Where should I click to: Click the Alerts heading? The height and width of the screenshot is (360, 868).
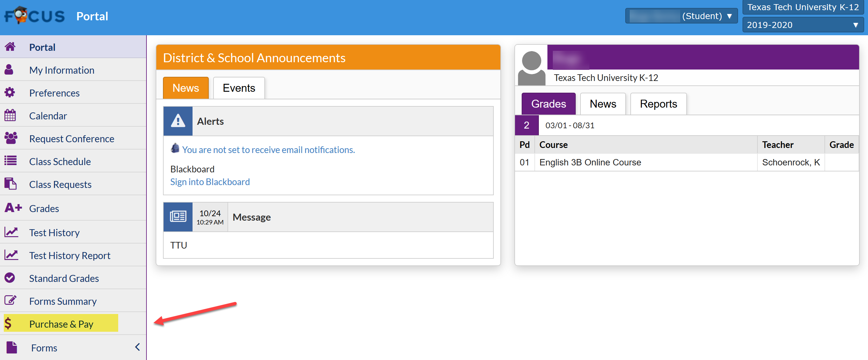pos(210,121)
